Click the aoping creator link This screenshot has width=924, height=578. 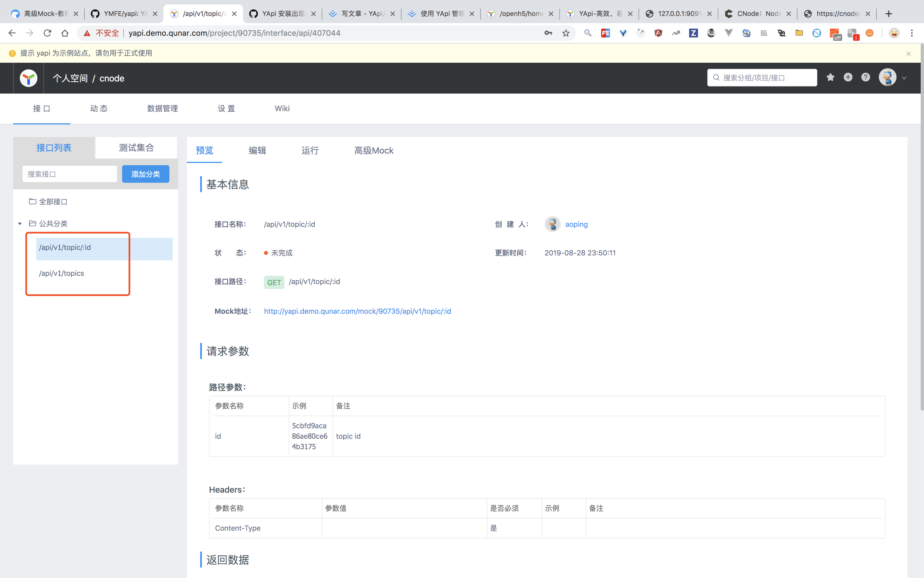[x=577, y=224]
